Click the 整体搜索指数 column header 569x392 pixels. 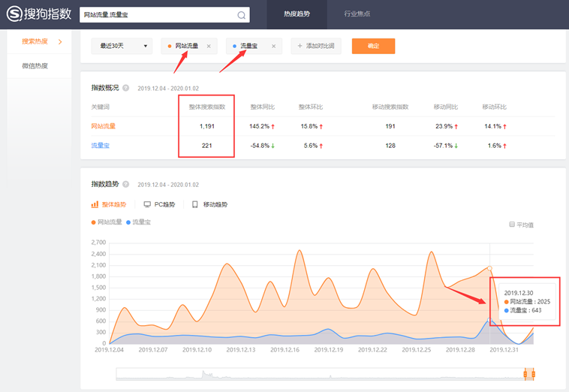[207, 107]
